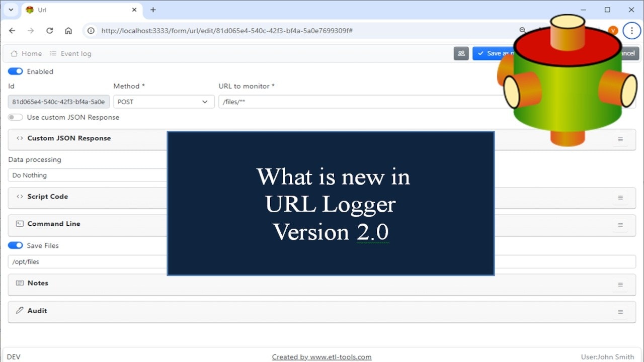Open Custom JSON Response hamburger menu
Image resolution: width=644 pixels, height=362 pixels.
pyautogui.click(x=620, y=139)
